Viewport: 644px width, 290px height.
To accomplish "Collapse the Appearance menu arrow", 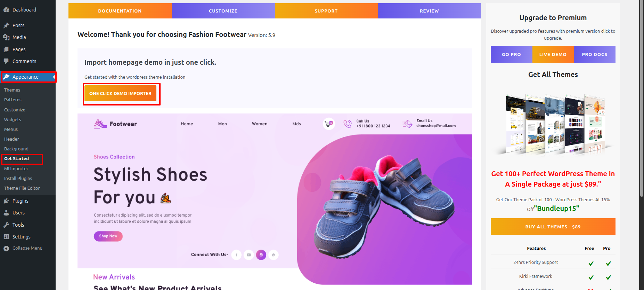I will [54, 77].
